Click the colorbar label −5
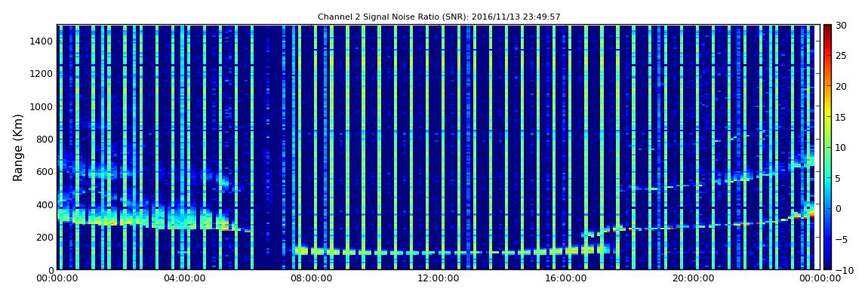Image resolution: width=868 pixels, height=307 pixels. 841,240
